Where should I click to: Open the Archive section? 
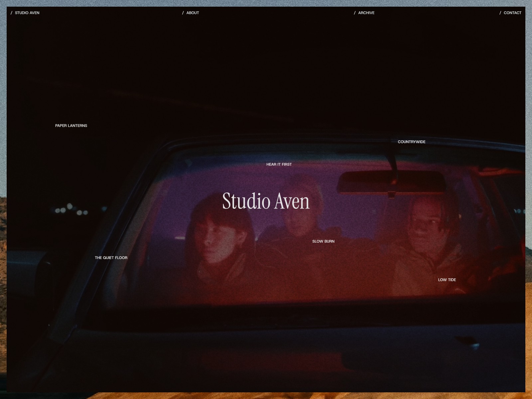pos(364,13)
